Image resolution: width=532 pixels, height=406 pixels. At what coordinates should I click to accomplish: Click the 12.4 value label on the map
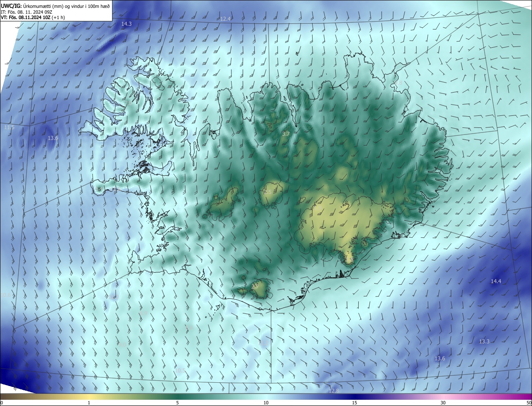225,19
